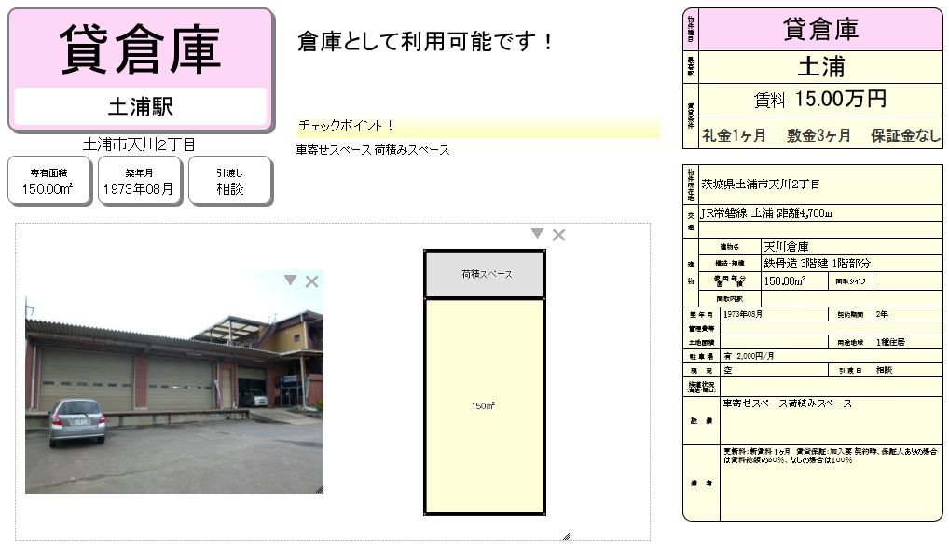
Task: Open the photo's dropdown triangle menu
Action: (x=291, y=280)
